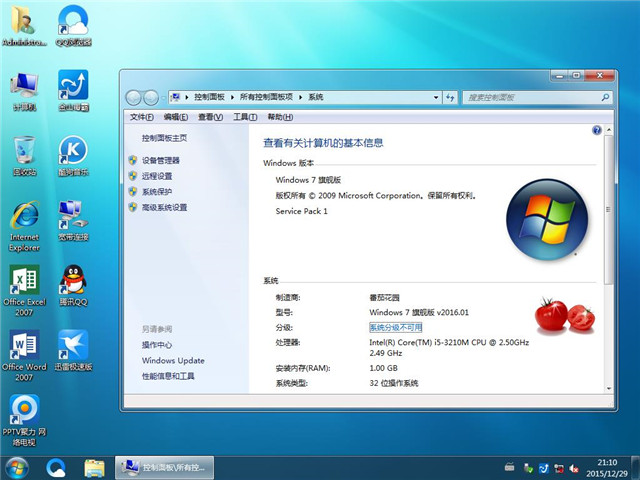Image resolution: width=640 pixels, height=480 pixels.
Task: Open 操作中心 link
Action: 157,345
